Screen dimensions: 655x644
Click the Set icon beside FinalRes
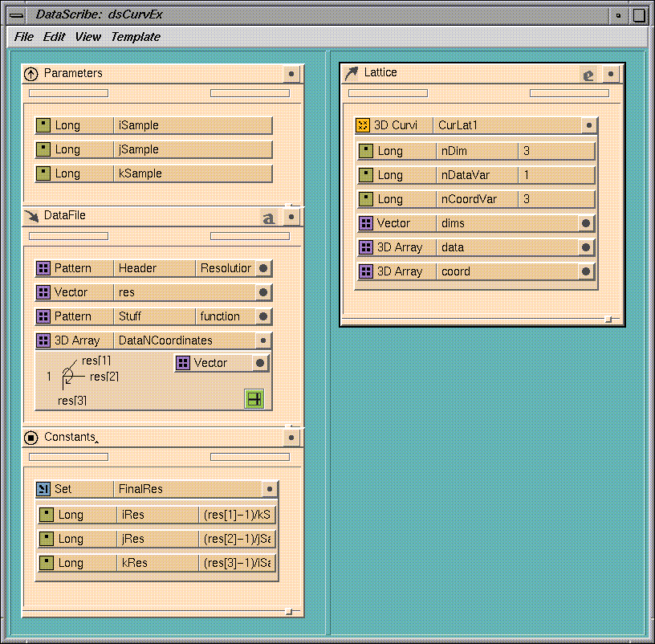[x=43, y=489]
